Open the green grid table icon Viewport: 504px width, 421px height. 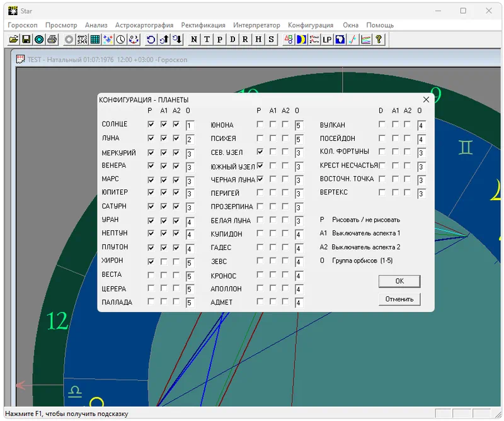[95, 40]
